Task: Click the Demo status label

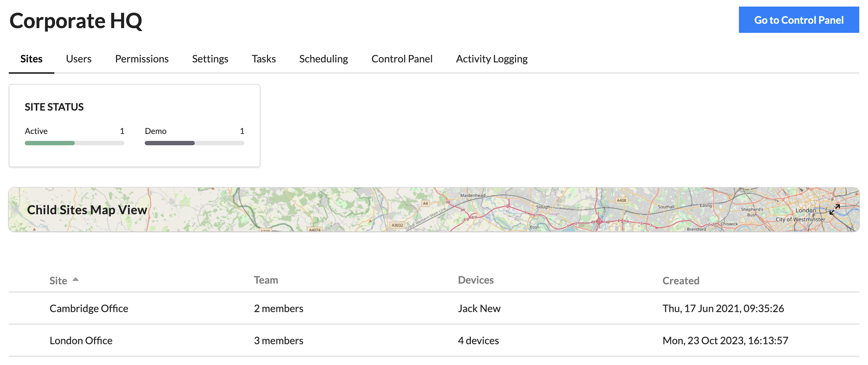Action: (x=156, y=131)
